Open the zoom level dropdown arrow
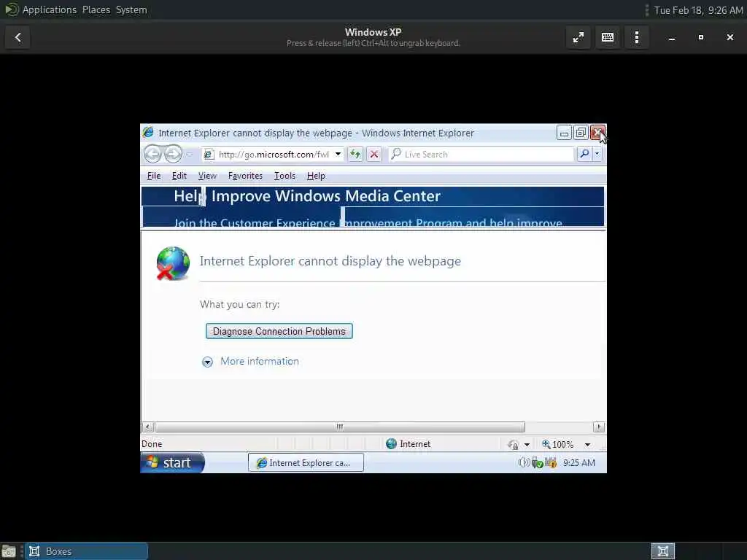Screen dimensions: 747x560 [587, 445]
